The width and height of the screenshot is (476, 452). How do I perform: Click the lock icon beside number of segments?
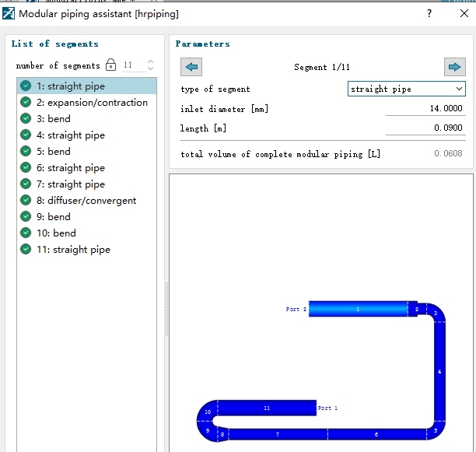110,65
